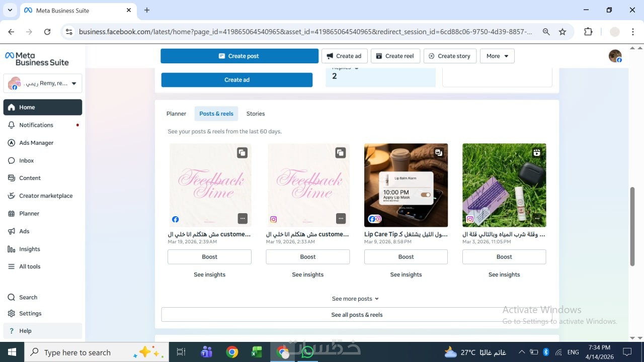
Task: Open WhatsApp from the taskbar
Action: 307,352
